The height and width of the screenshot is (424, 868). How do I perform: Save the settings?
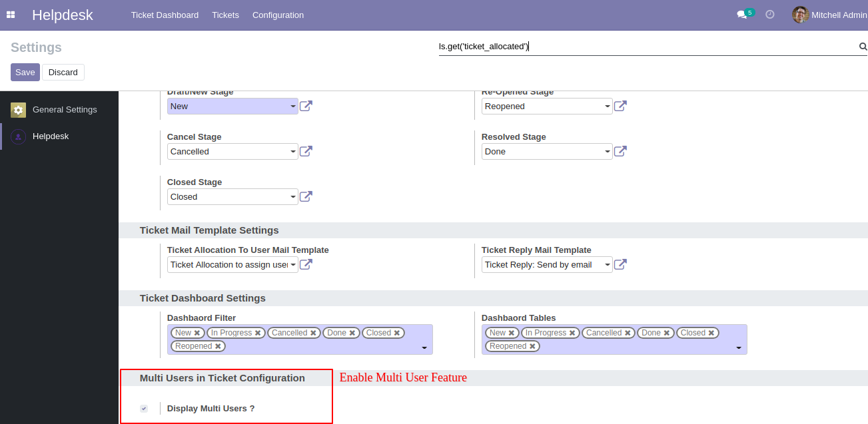click(x=25, y=72)
